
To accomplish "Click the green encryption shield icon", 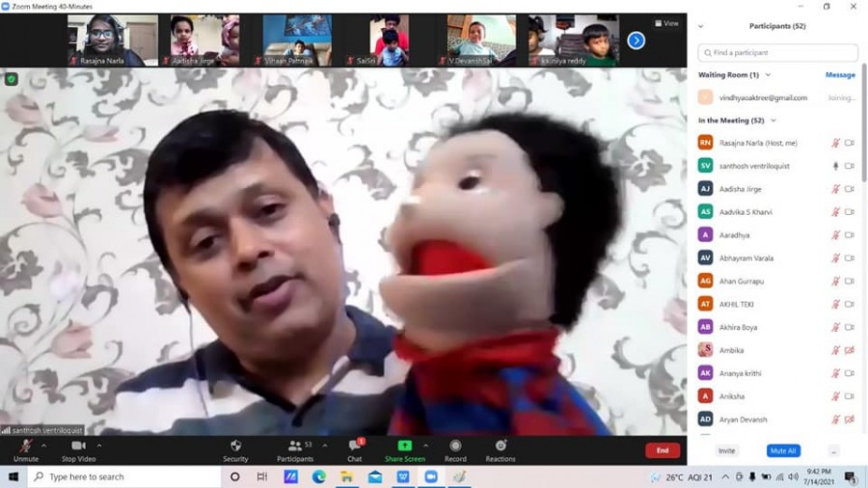I will click(x=11, y=79).
